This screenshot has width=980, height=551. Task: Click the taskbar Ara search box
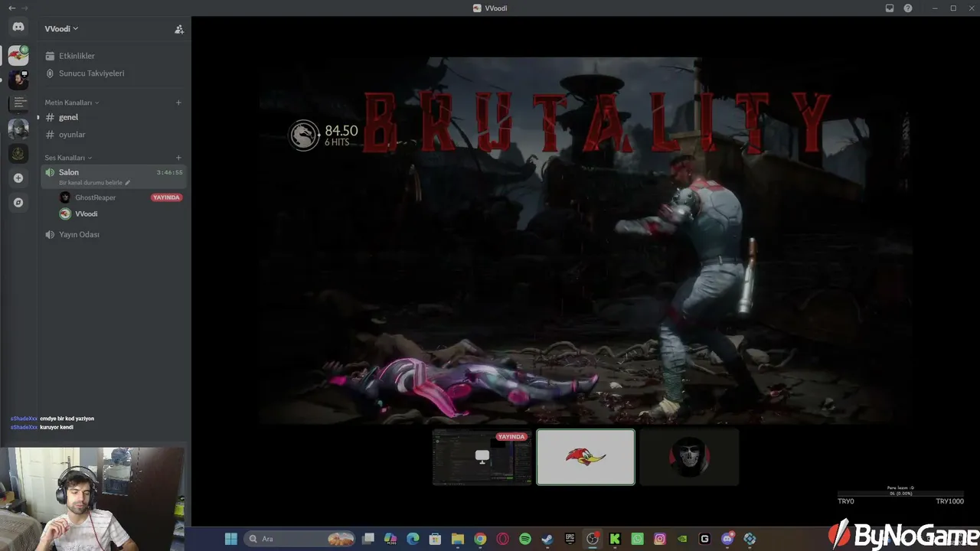coord(301,539)
